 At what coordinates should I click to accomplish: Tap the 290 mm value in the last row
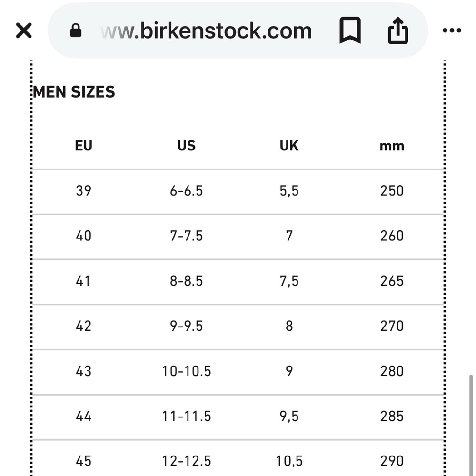point(392,461)
